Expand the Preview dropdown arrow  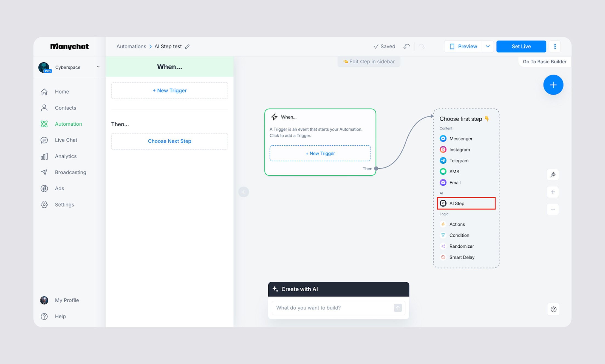point(488,46)
